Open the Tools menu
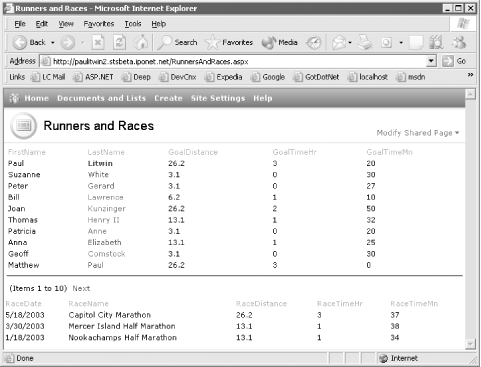481x367 pixels. 133,24
